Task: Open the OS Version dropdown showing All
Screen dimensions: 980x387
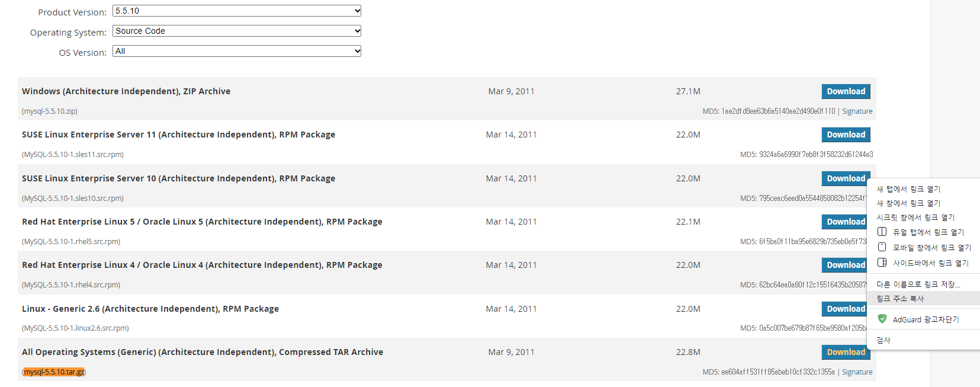Action: point(237,51)
